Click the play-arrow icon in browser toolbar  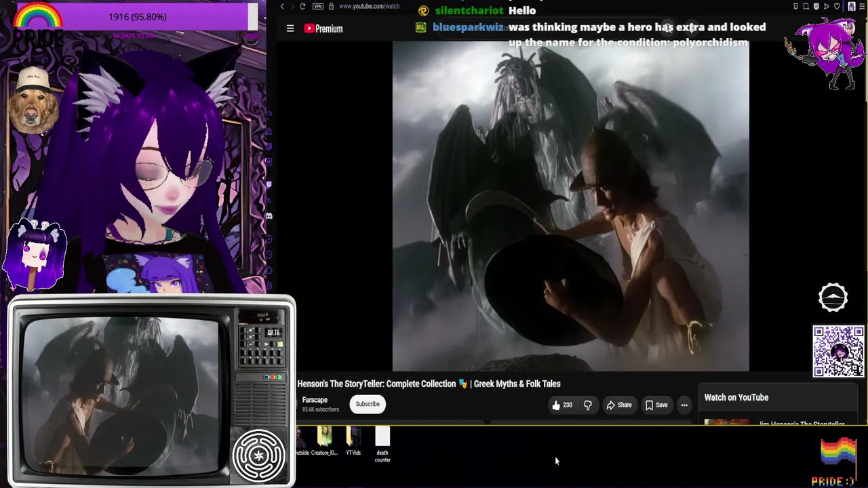tap(827, 7)
